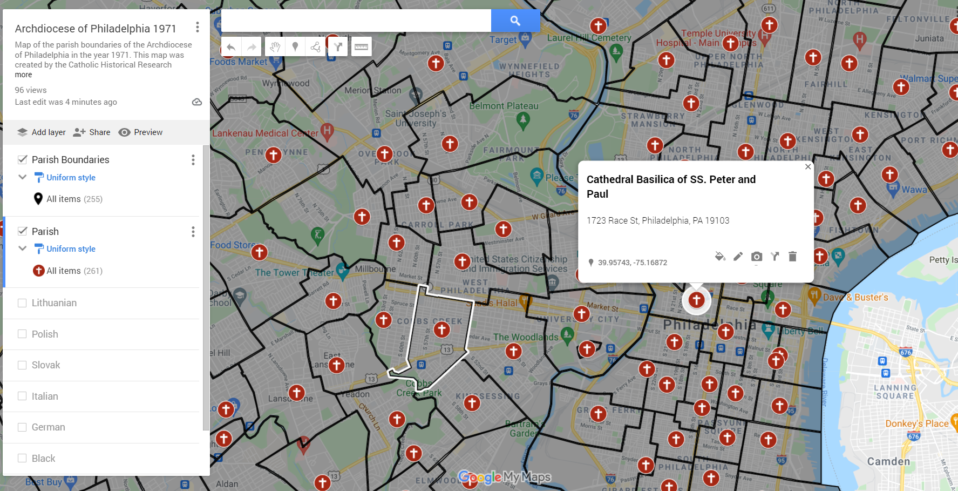Click the coordinates pin icon in the popup
The image size is (958, 491).
coord(591,263)
